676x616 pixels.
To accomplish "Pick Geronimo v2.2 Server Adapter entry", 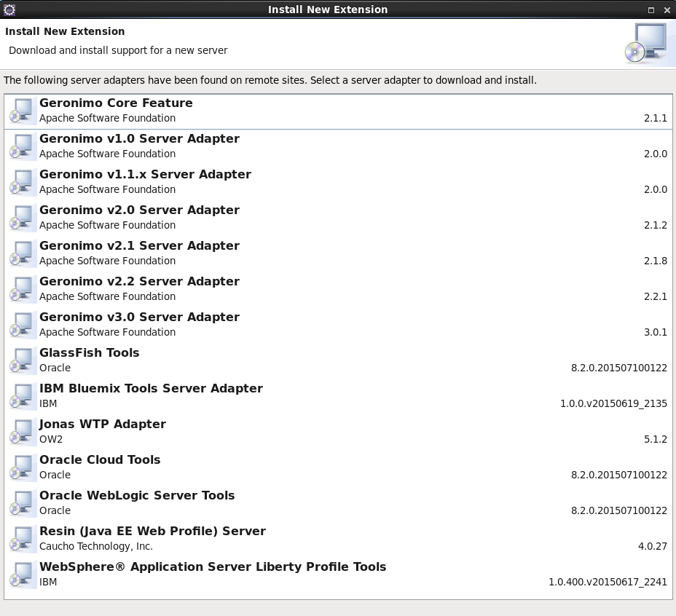I will coord(338,290).
